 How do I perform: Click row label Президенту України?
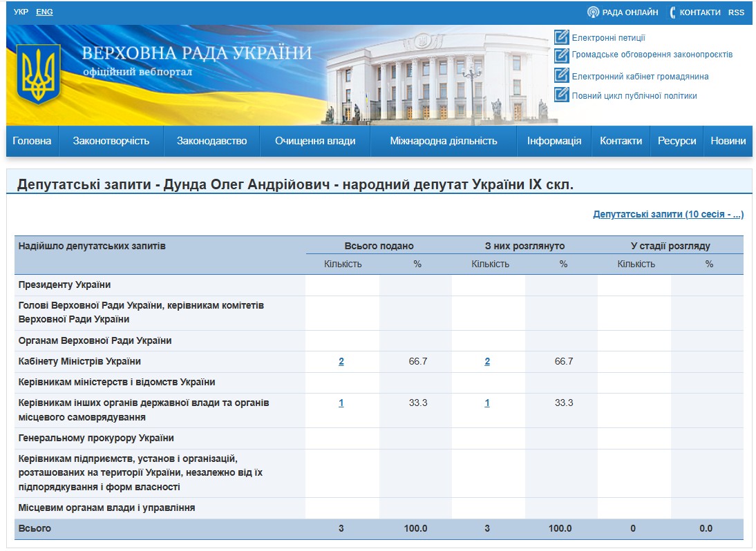(64, 284)
